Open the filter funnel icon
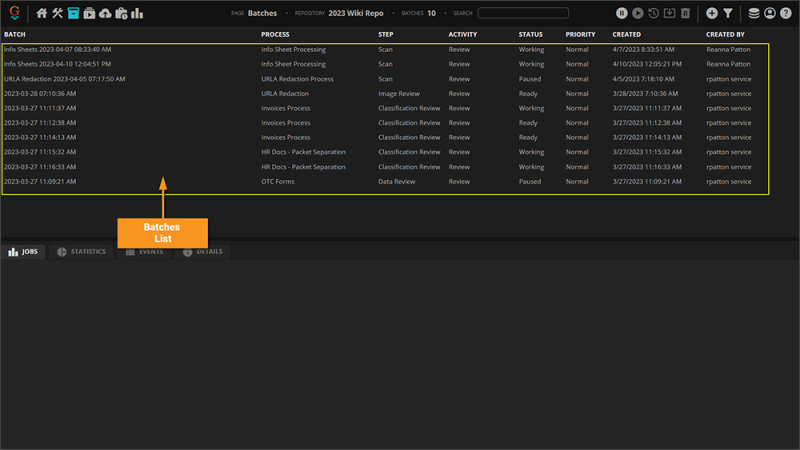The image size is (800, 450). pos(728,13)
